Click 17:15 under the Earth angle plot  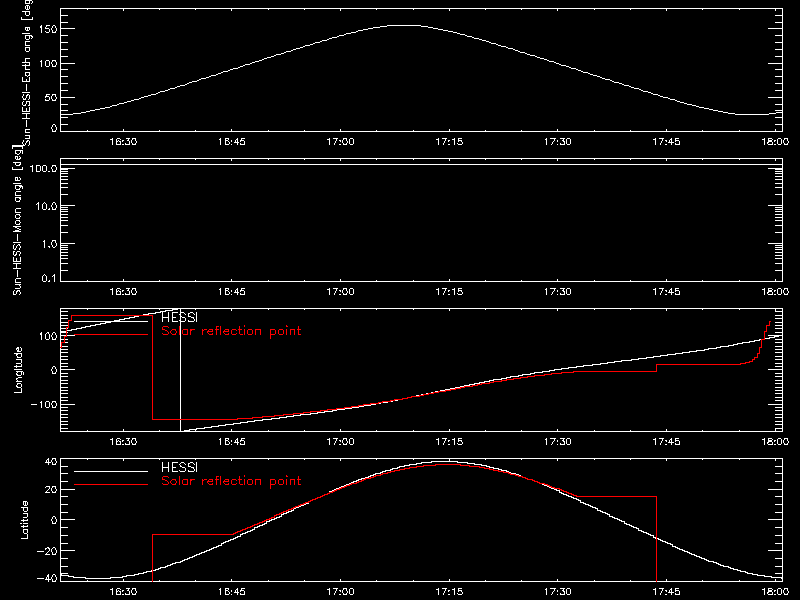(x=449, y=141)
